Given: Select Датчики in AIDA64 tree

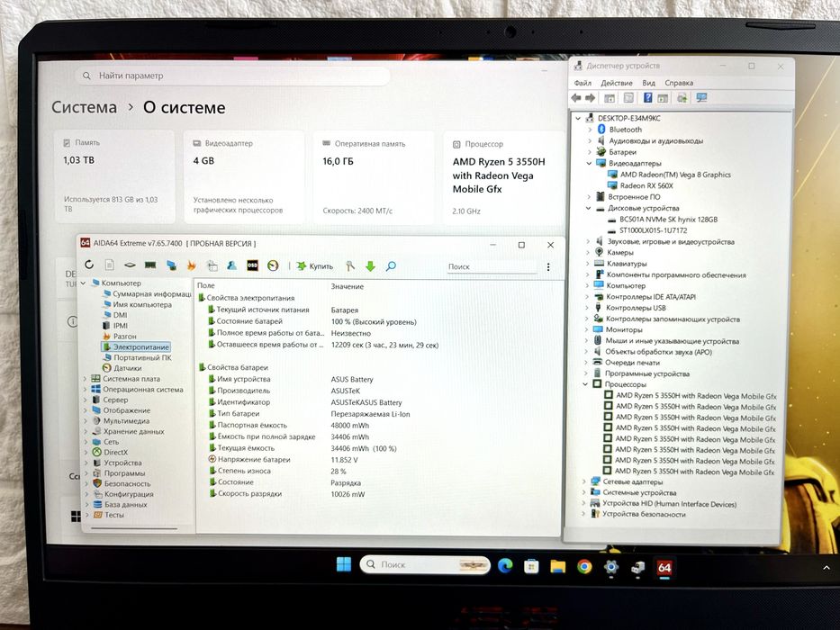Looking at the screenshot, I should pyautogui.click(x=122, y=368).
